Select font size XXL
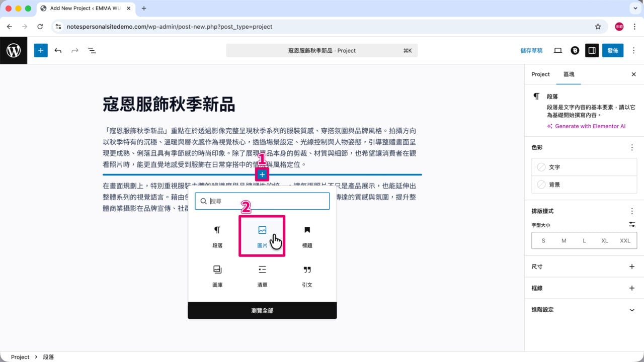Screen dimensions: 644x362 [x=625, y=241]
